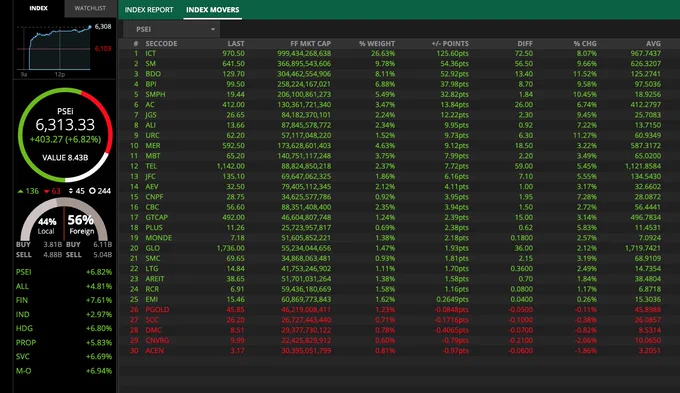Click the JFC security code
Viewport: 680px width, 393px height.
point(150,177)
